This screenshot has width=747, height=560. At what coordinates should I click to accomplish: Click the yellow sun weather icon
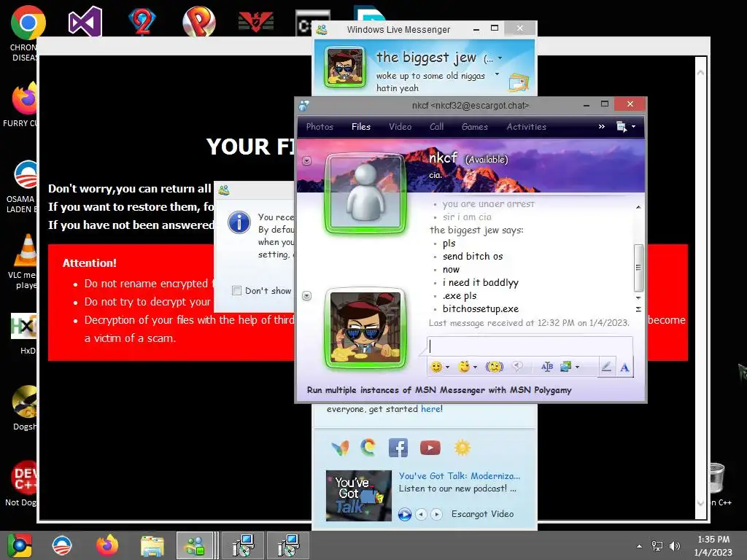(462, 448)
